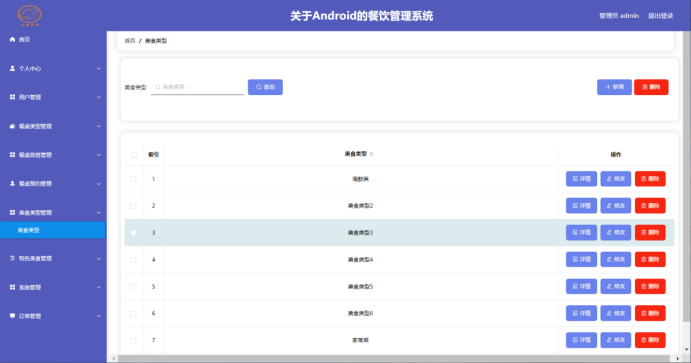Click the 美食类型4 cell
The width and height of the screenshot is (691, 363).
[x=360, y=259]
